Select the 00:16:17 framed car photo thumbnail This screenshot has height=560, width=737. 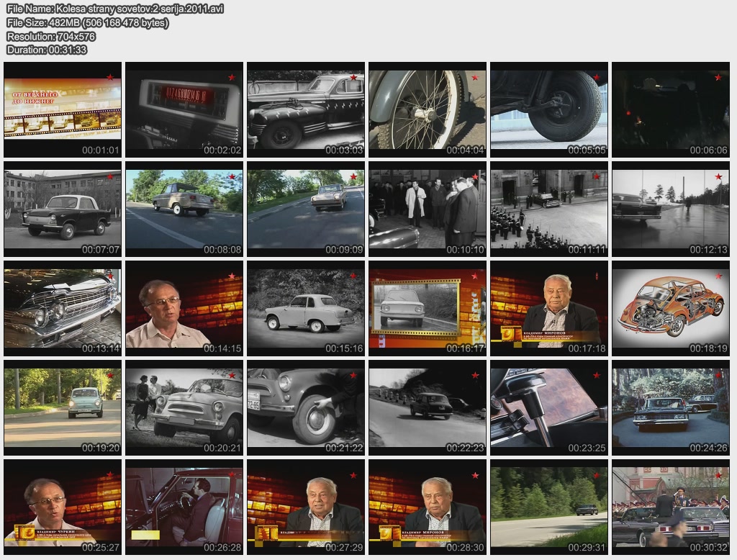point(428,308)
